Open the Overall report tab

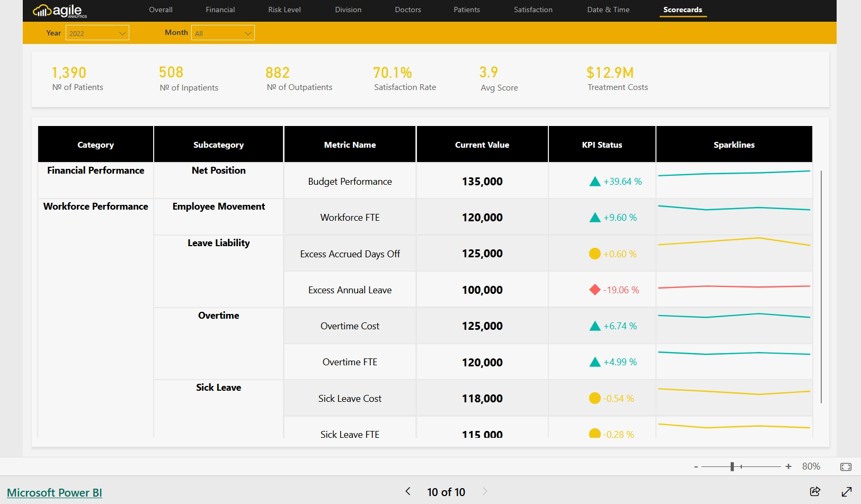(161, 10)
